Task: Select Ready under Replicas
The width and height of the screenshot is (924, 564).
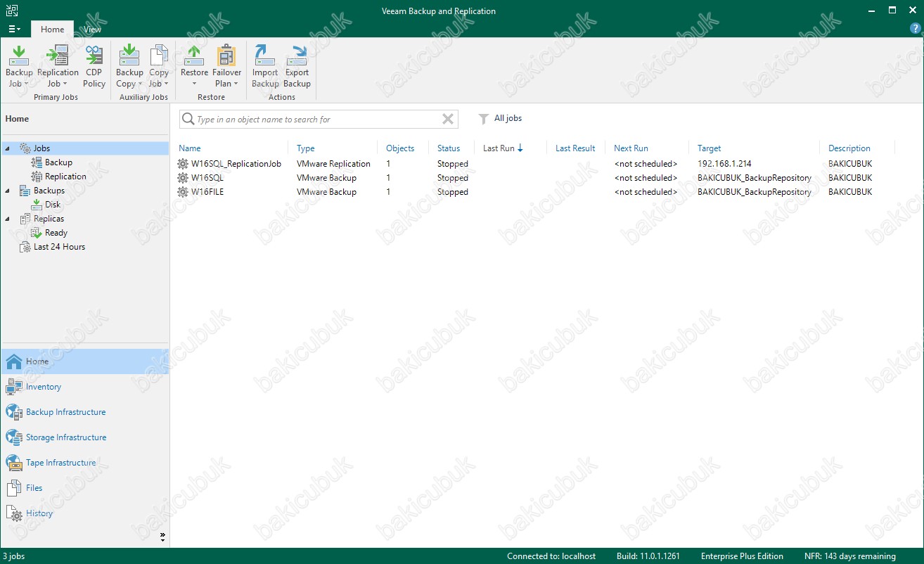Action: click(x=56, y=233)
